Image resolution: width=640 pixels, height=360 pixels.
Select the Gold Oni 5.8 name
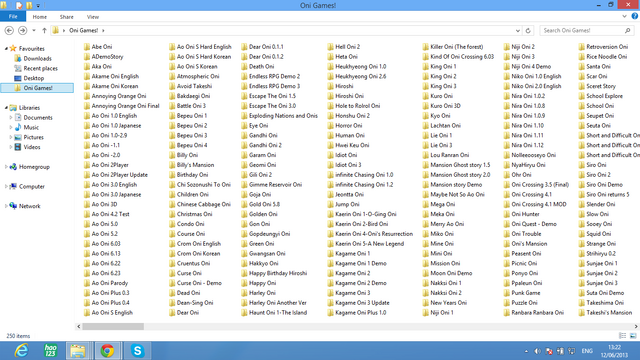coord(264,204)
